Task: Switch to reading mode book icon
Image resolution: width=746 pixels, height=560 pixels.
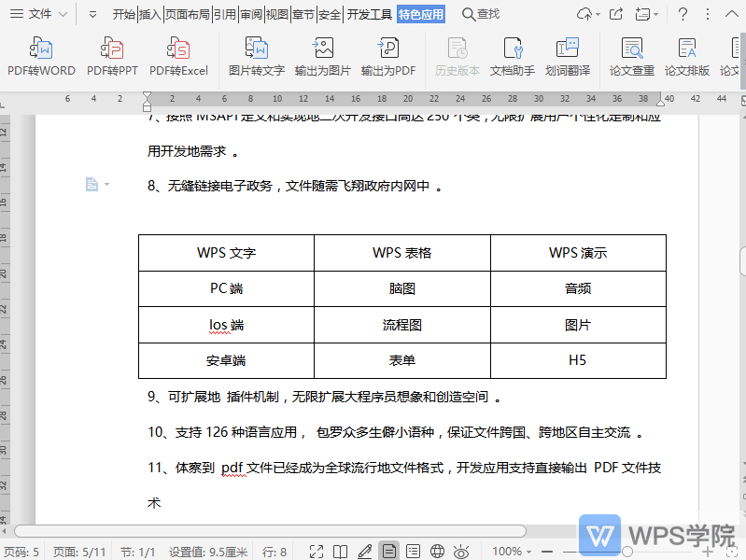Action: click(340, 552)
